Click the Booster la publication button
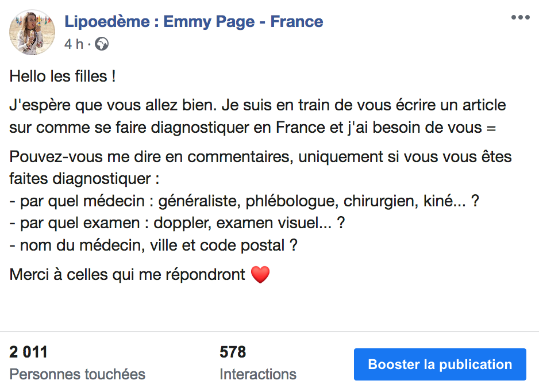 click(440, 364)
